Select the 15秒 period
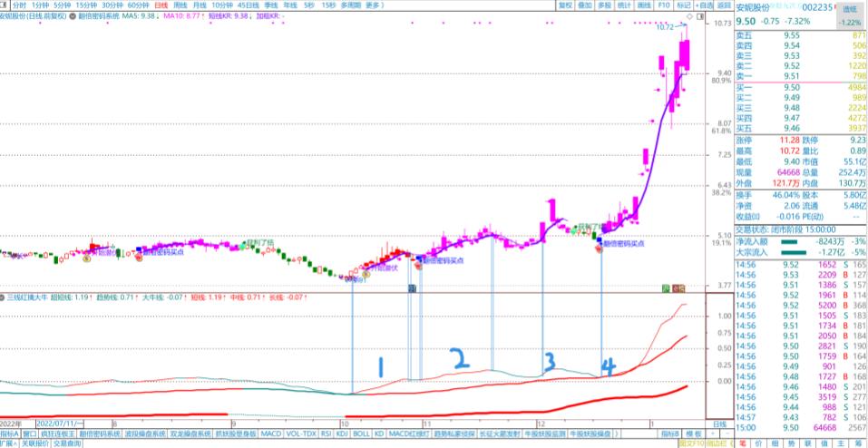Image resolution: width=868 pixels, height=448 pixels. (328, 5)
